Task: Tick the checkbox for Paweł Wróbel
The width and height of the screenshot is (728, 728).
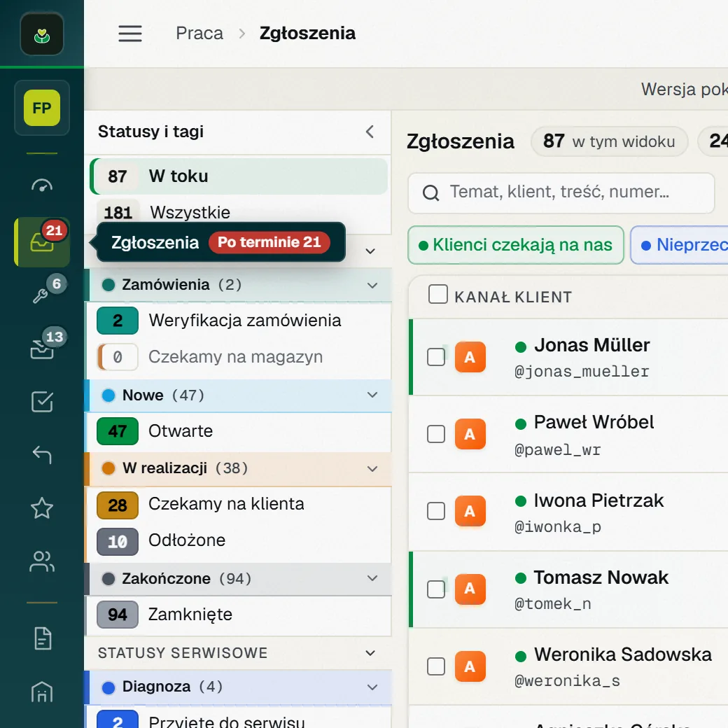Action: click(x=436, y=433)
